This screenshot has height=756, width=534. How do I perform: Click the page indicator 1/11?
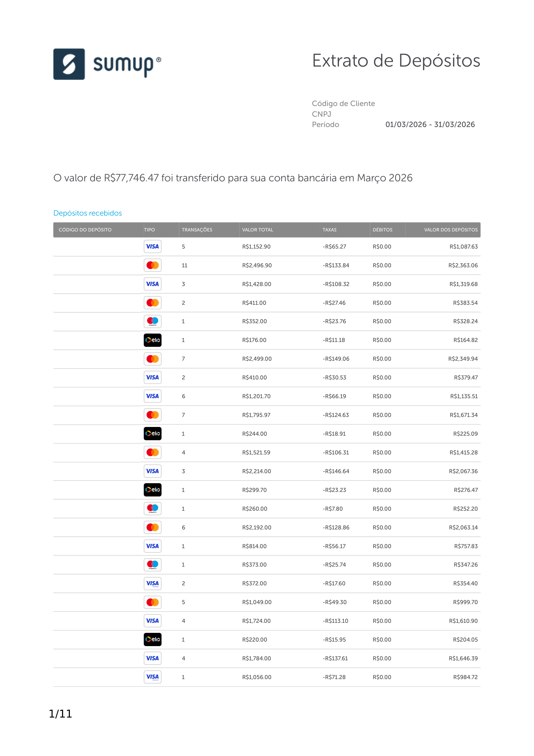[x=60, y=714]
